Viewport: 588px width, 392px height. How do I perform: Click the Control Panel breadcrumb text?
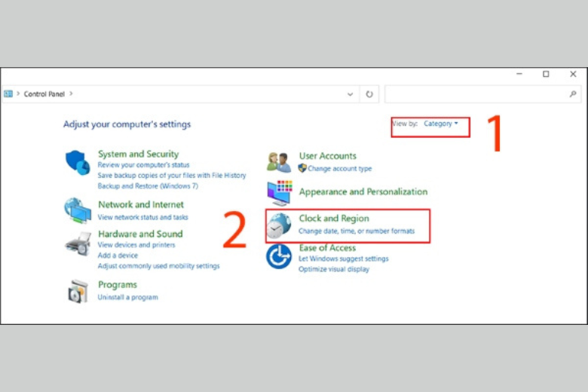tap(44, 93)
